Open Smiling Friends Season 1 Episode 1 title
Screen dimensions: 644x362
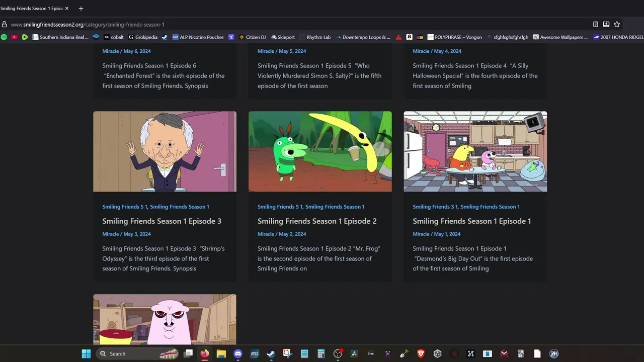click(472, 221)
